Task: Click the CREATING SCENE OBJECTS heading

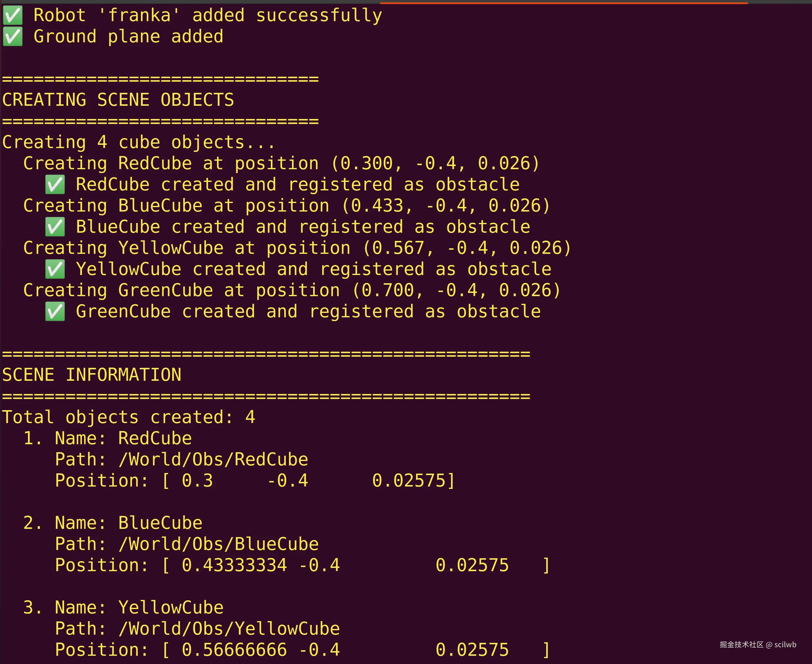Action: coord(118,100)
